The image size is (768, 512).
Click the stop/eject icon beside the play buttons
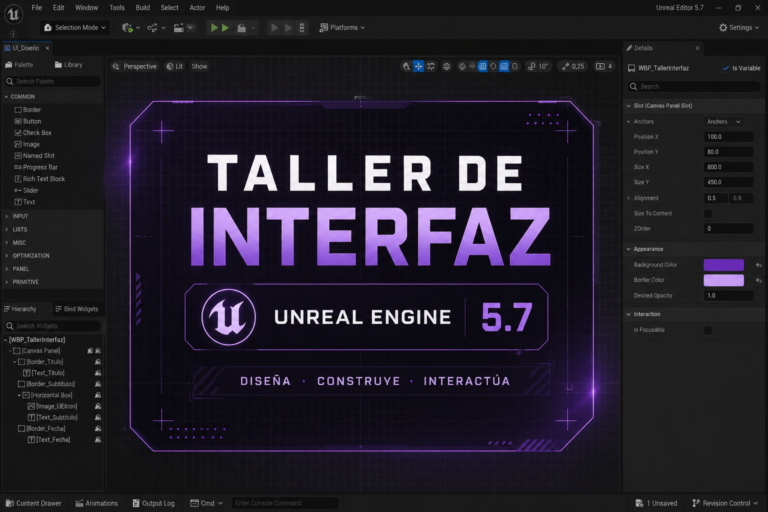[241, 28]
